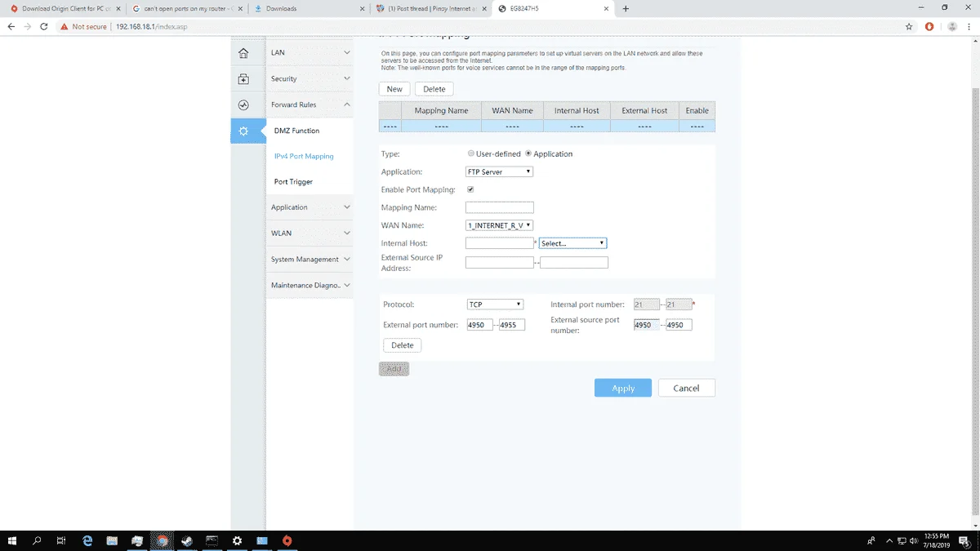Select the User-defined type radio button
The width and height of the screenshot is (980, 551).
470,153
